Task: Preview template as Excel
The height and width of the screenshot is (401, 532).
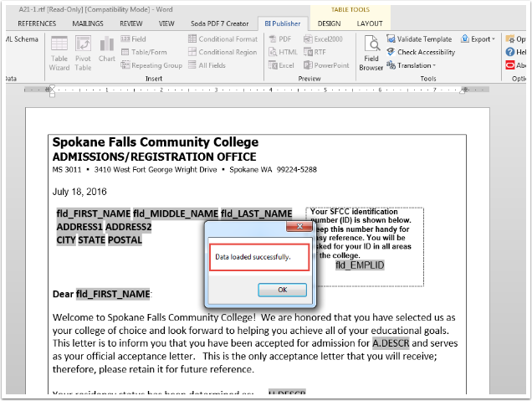Action: click(x=281, y=65)
